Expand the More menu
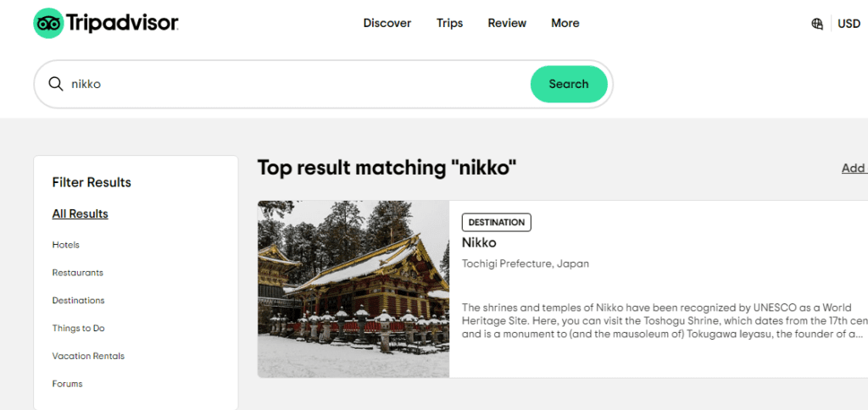The width and height of the screenshot is (868, 410). point(565,23)
